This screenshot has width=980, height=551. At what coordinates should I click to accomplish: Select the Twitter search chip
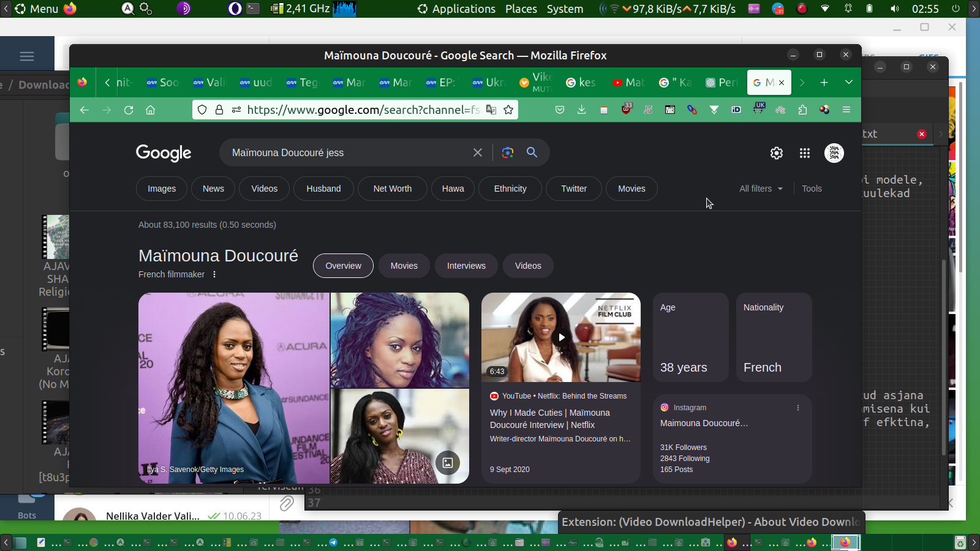click(x=574, y=189)
